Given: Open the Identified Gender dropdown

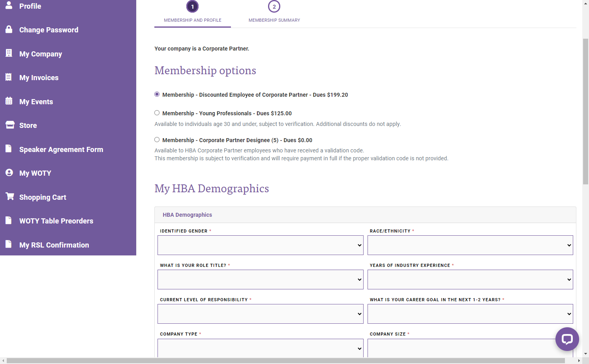Looking at the screenshot, I should tap(261, 245).
